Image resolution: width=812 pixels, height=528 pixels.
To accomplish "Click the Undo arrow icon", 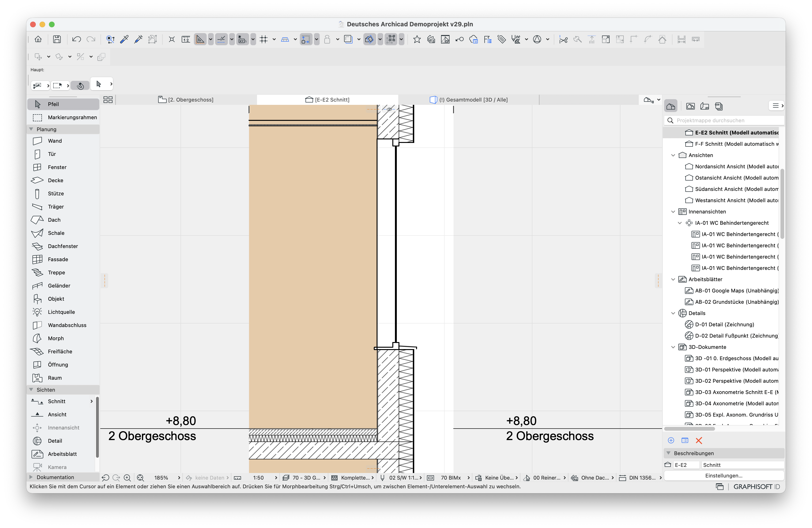I will coord(76,39).
